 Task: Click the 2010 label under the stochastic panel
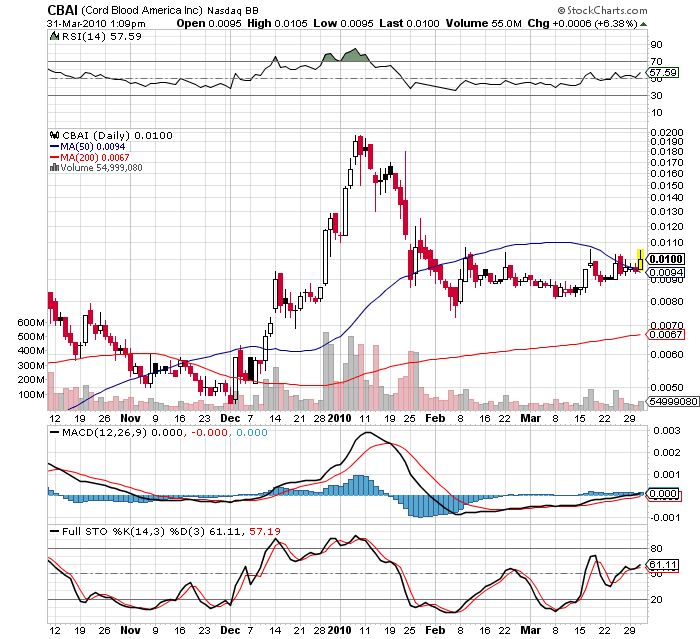[339, 631]
